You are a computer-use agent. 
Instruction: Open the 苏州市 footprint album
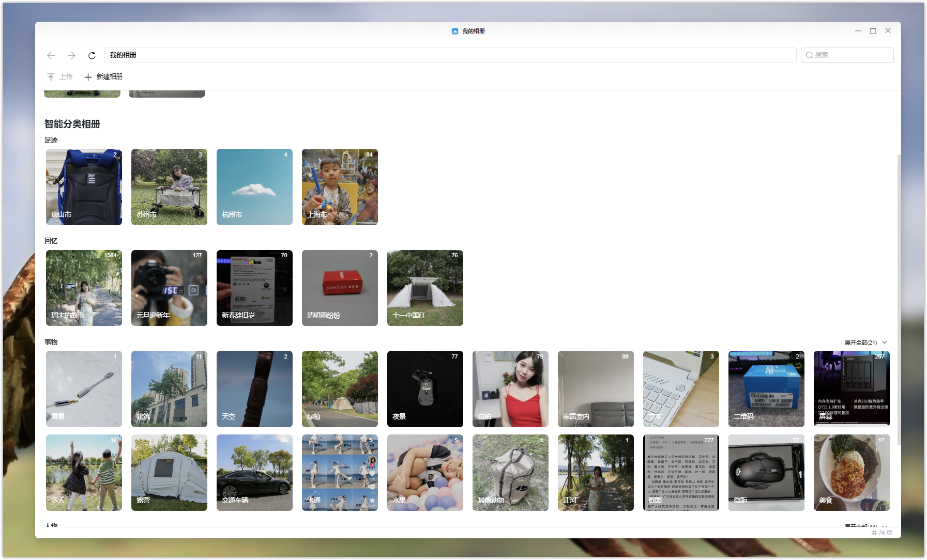(169, 187)
